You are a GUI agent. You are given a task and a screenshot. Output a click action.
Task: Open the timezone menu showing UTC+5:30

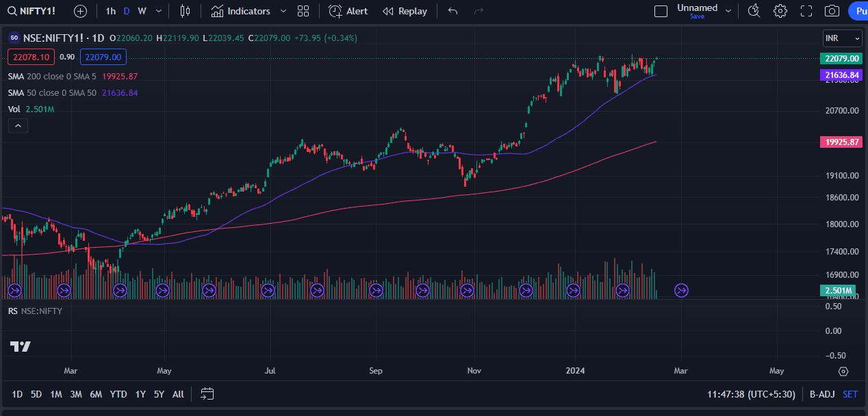point(751,394)
